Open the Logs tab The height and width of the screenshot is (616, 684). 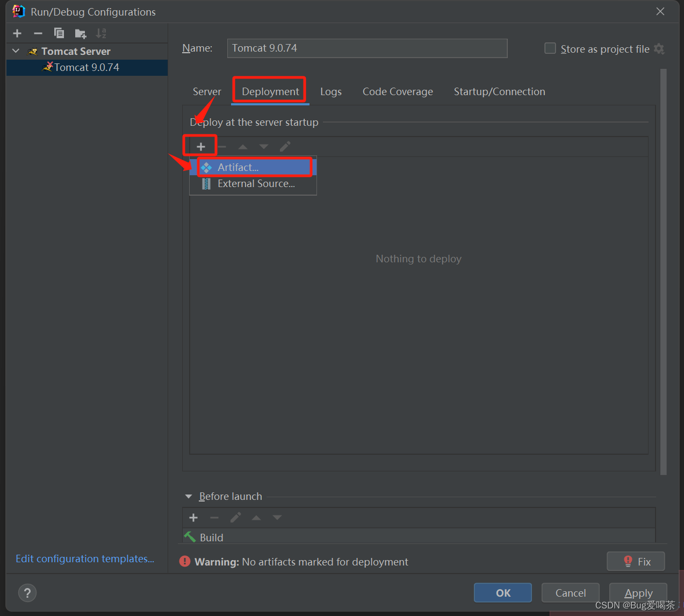(x=331, y=91)
